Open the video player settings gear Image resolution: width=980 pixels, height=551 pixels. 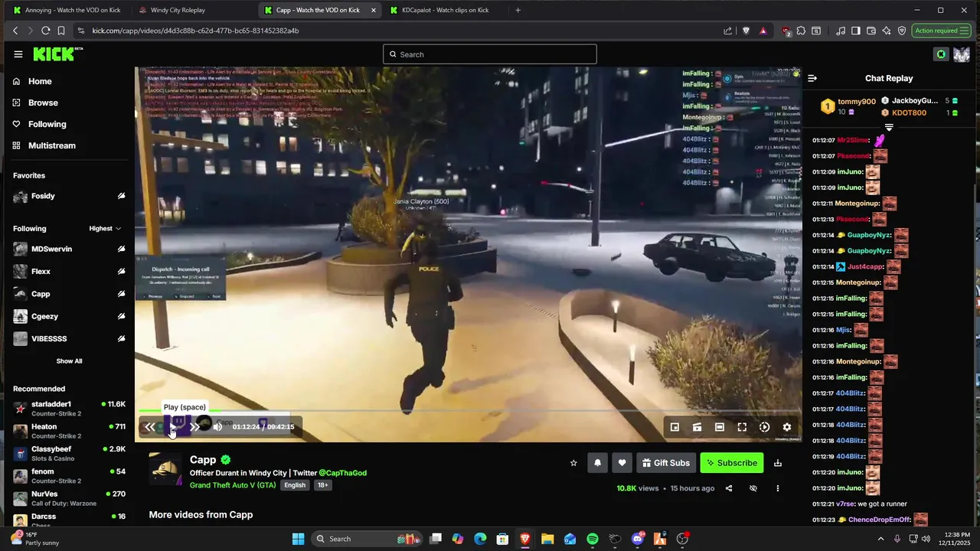click(786, 427)
